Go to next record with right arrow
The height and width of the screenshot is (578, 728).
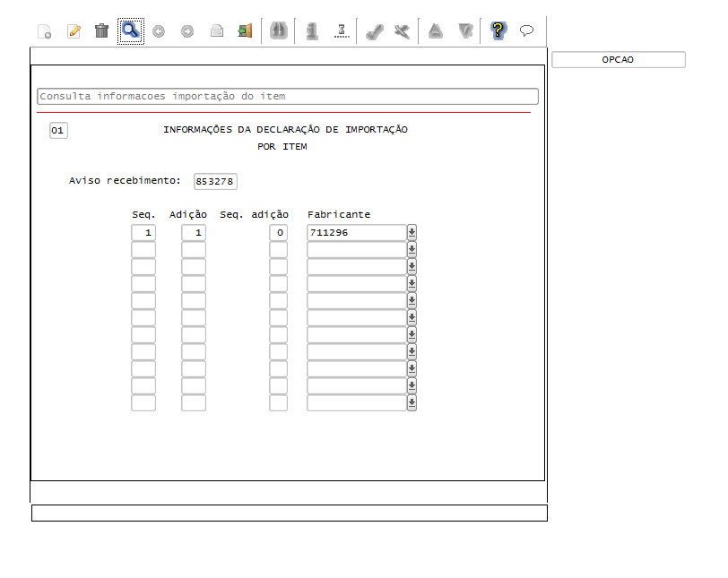187,31
